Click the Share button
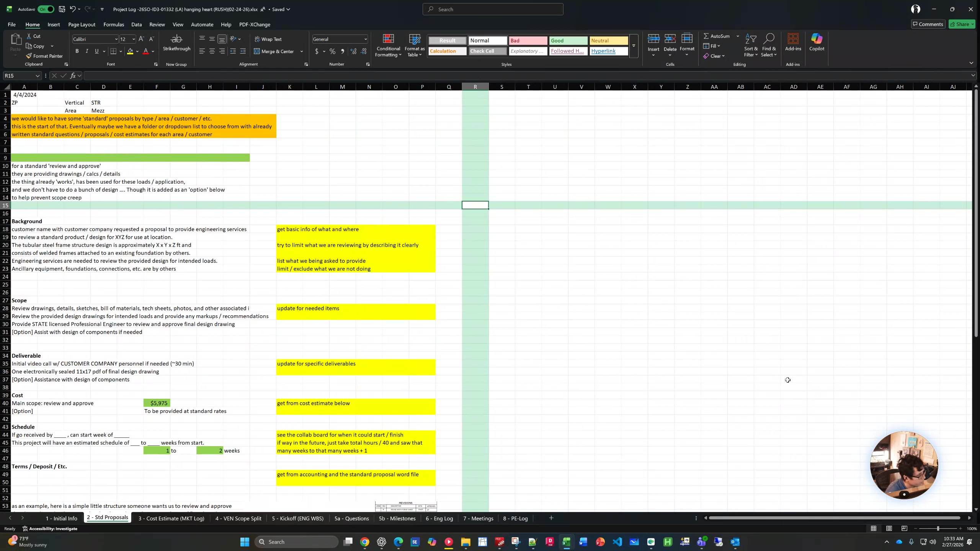The image size is (980, 551). [962, 24]
